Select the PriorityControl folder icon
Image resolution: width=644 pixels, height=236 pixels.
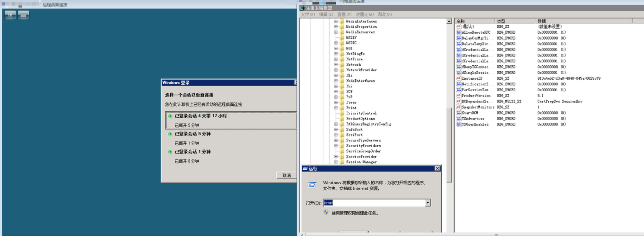coord(342,113)
